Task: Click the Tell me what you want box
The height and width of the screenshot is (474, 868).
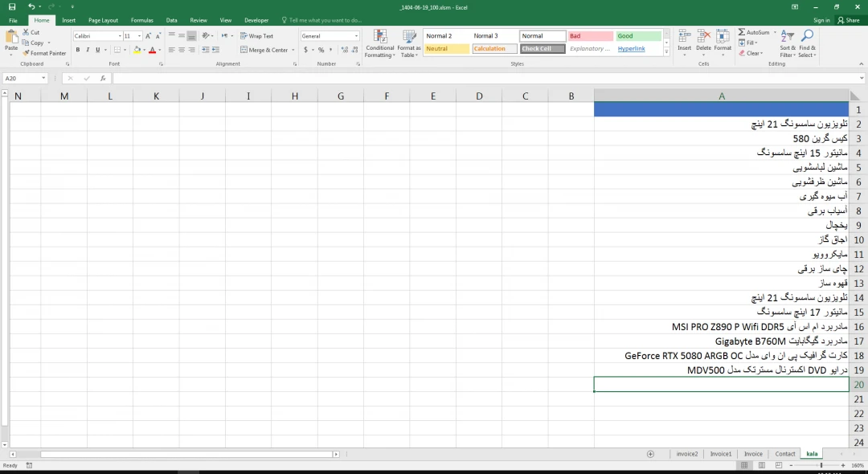Action: pyautogui.click(x=325, y=20)
